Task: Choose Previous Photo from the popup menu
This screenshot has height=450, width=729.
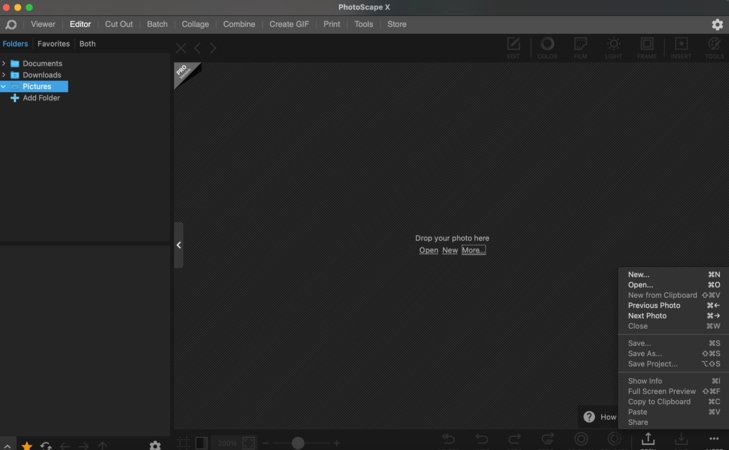Action: pos(673,305)
